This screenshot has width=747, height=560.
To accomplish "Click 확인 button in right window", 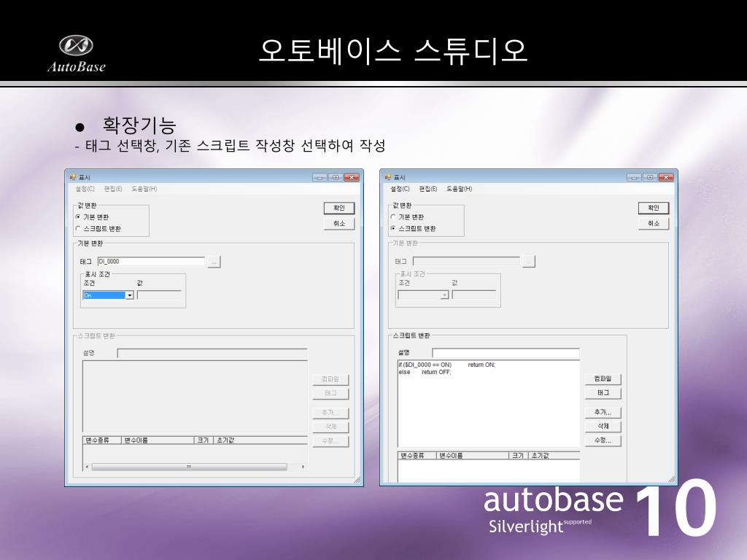I will (x=653, y=208).
